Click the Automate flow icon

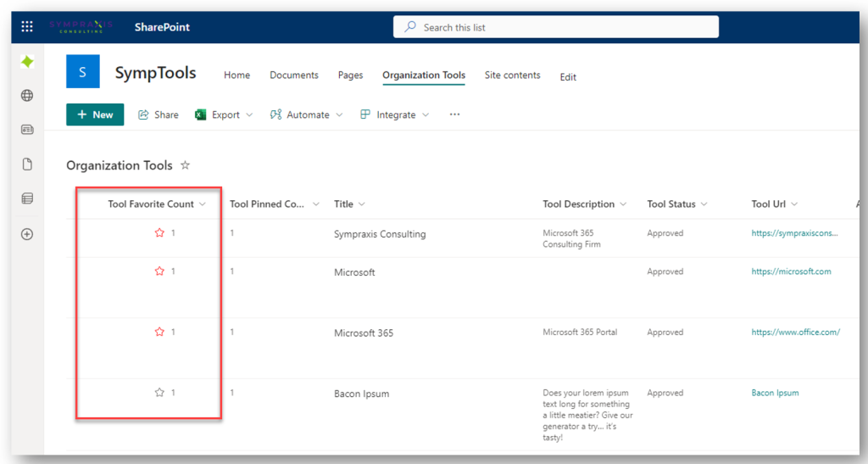point(275,115)
